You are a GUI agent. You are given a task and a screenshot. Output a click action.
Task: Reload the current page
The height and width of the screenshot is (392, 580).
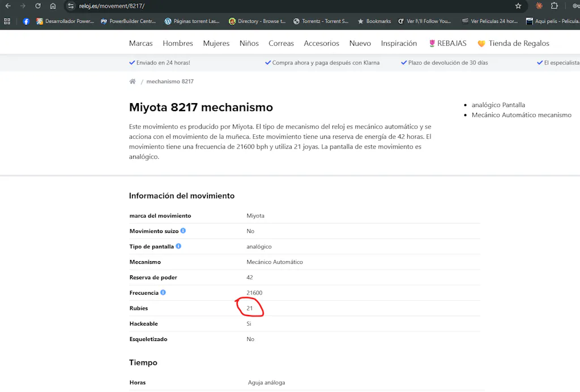[x=38, y=6]
